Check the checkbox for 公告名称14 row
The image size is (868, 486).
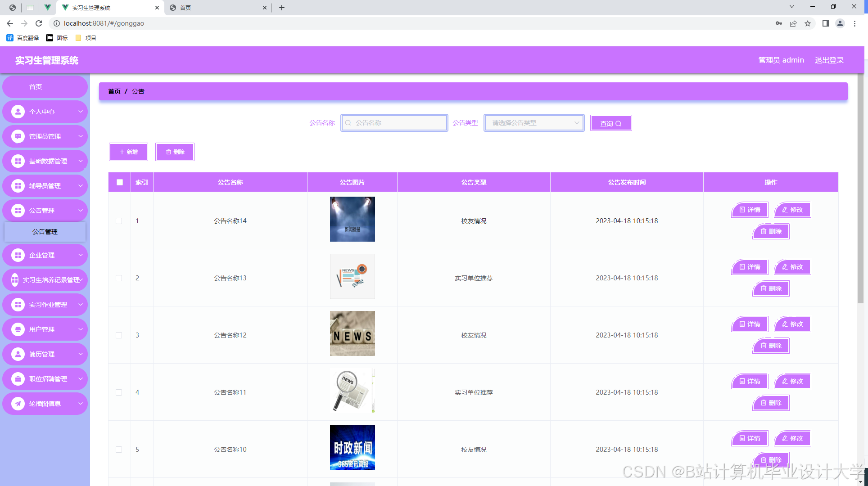click(x=119, y=221)
